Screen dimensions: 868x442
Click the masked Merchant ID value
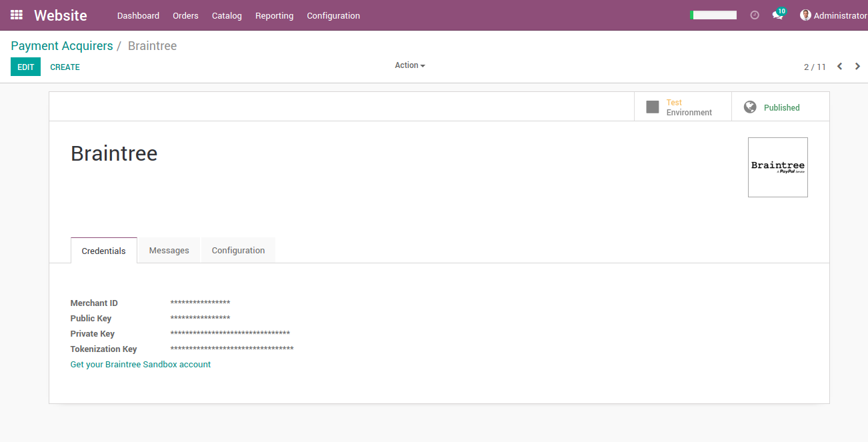[201, 303]
